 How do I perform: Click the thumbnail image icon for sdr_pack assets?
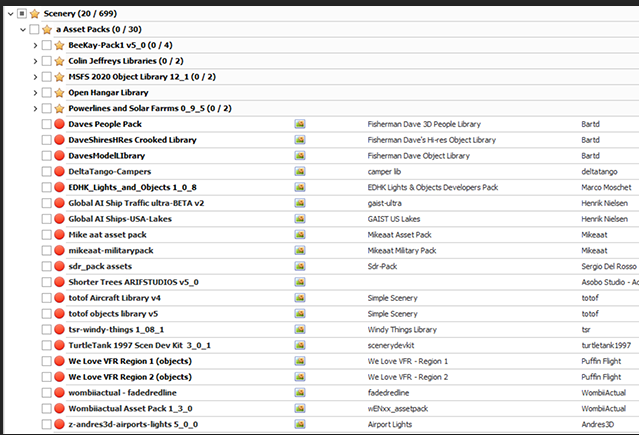click(300, 266)
